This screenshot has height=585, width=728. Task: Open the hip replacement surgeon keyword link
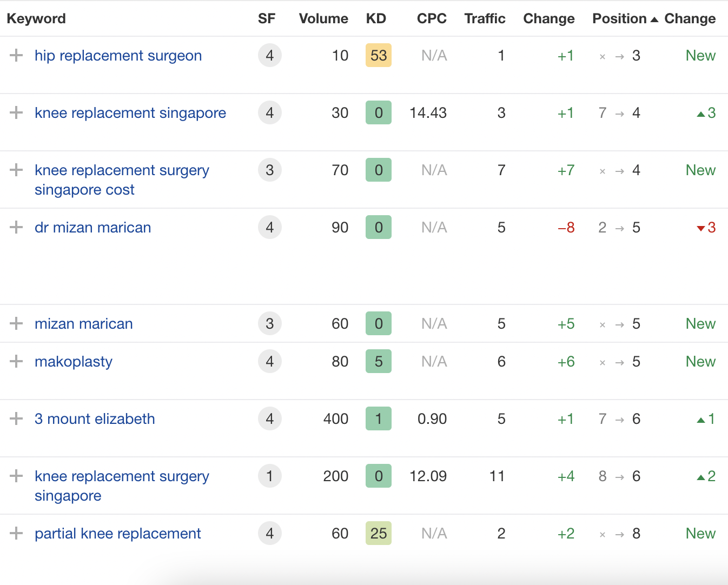tap(118, 55)
